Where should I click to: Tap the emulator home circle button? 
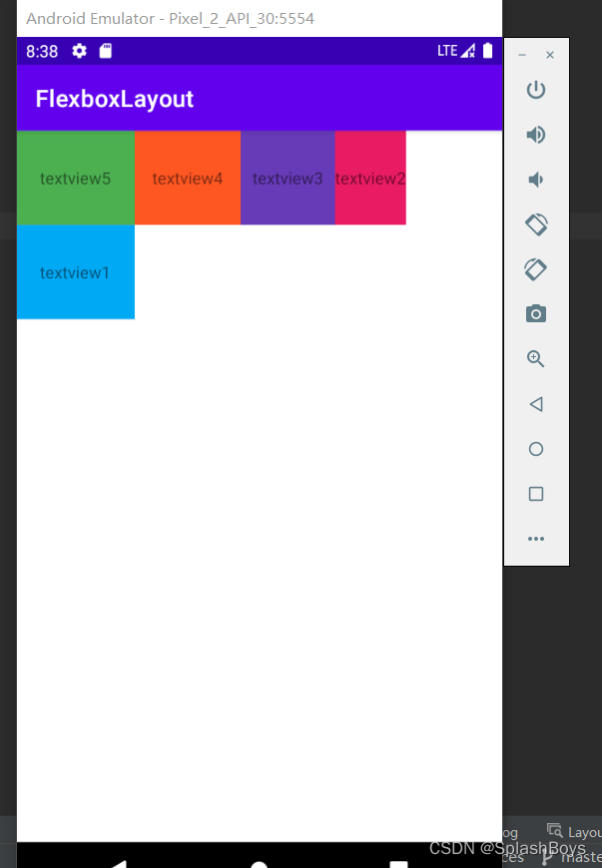tap(535, 449)
